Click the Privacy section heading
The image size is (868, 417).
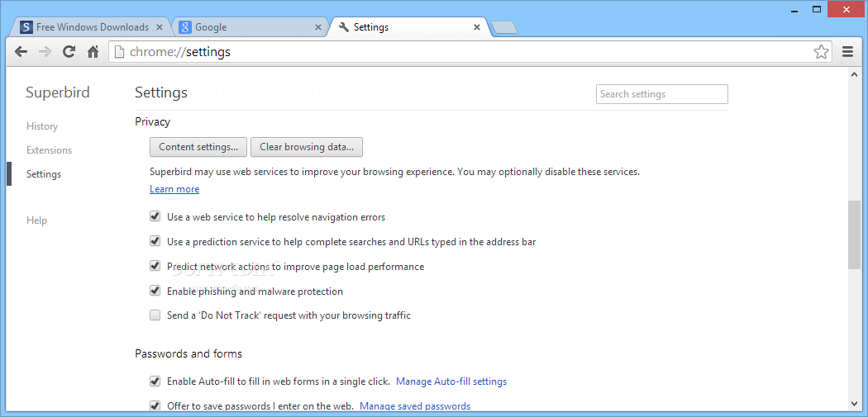click(153, 121)
